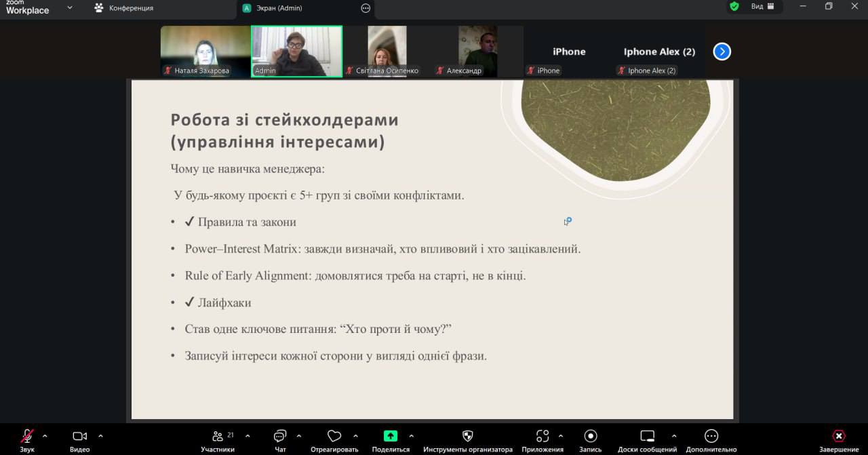Toggle camera with the Видео button
This screenshot has width=868, height=455.
(x=79, y=436)
